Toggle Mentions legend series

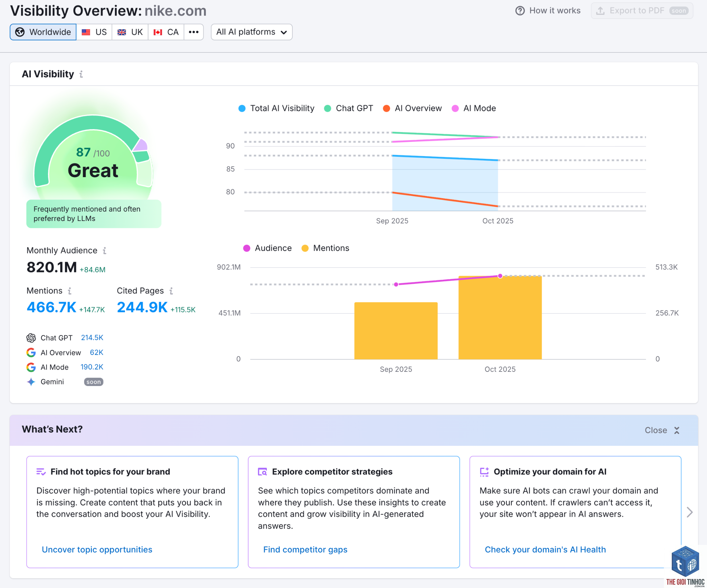326,248
